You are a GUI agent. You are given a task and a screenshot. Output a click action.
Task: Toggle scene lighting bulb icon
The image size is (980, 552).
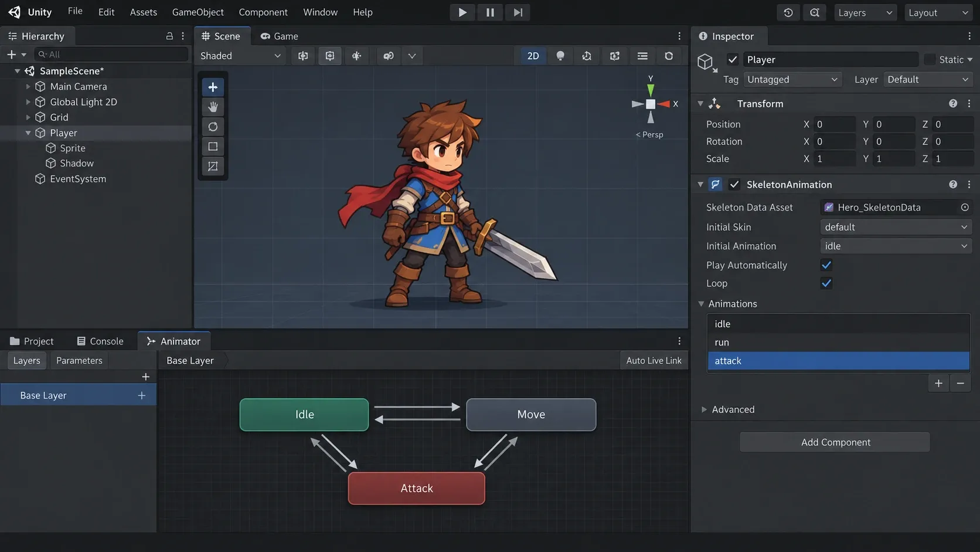coord(560,56)
